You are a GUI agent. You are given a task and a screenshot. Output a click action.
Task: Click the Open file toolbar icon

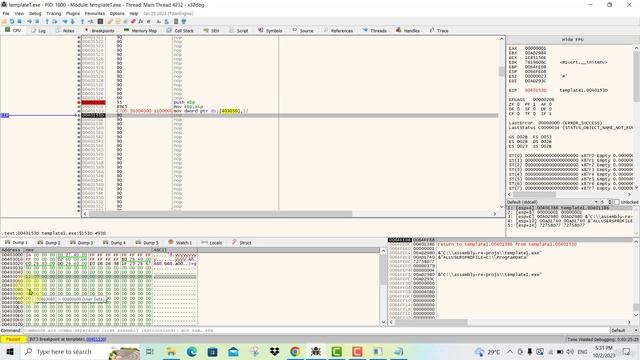pyautogui.click(x=4, y=21)
